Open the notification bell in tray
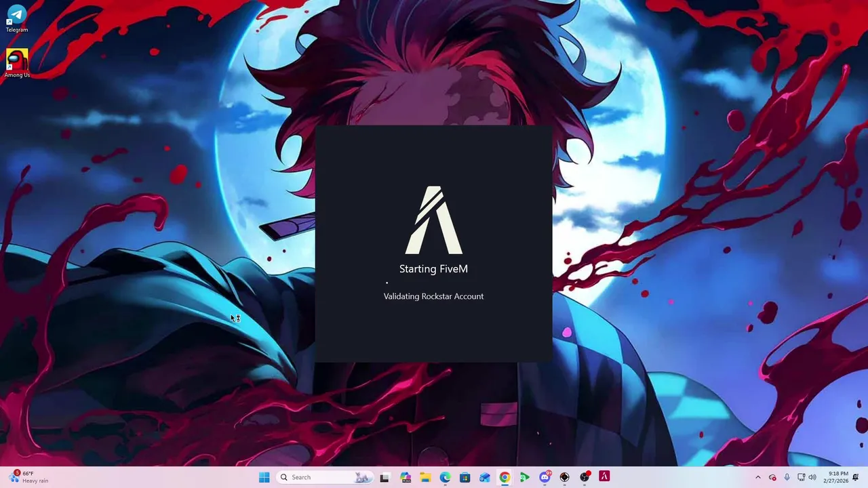Screen dimensions: 868x488 (x=856, y=477)
